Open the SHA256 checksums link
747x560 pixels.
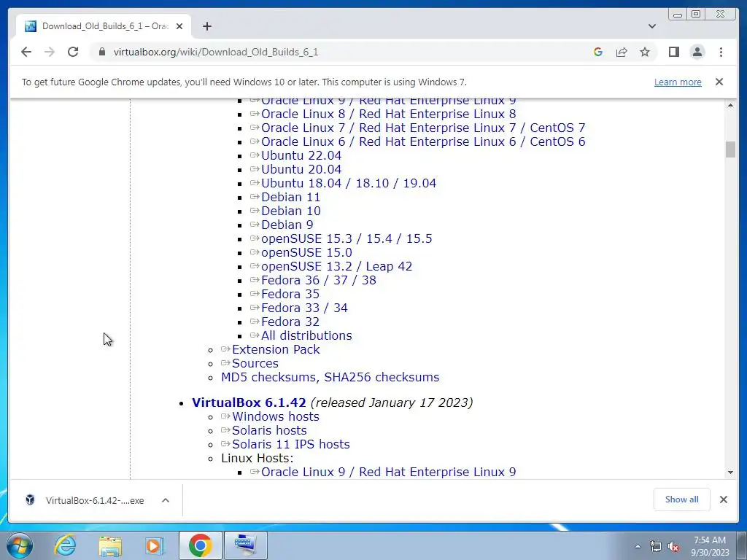coord(382,377)
